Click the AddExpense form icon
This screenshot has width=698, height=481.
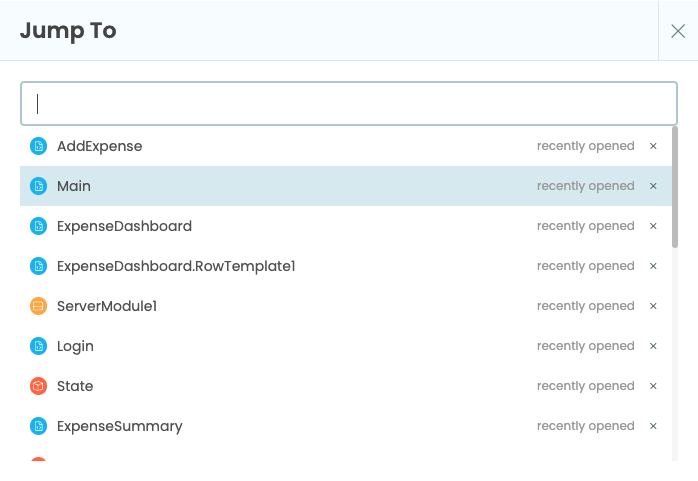pyautogui.click(x=38, y=146)
